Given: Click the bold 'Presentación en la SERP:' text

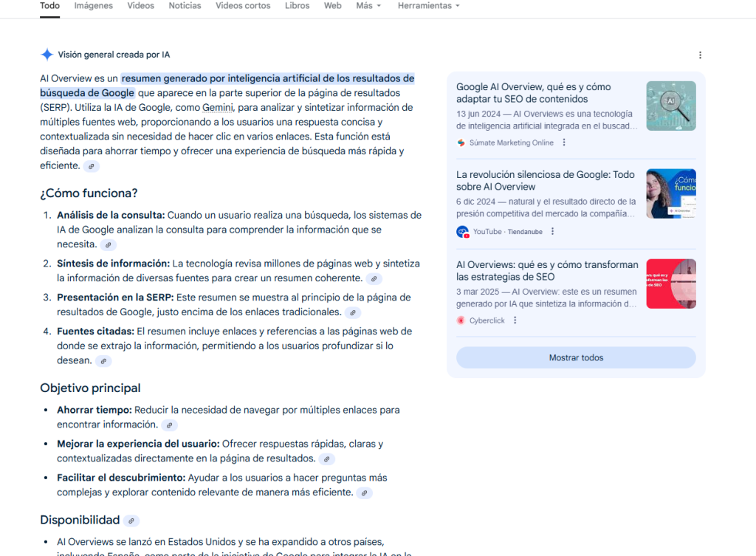Looking at the screenshot, I should click(x=115, y=298).
